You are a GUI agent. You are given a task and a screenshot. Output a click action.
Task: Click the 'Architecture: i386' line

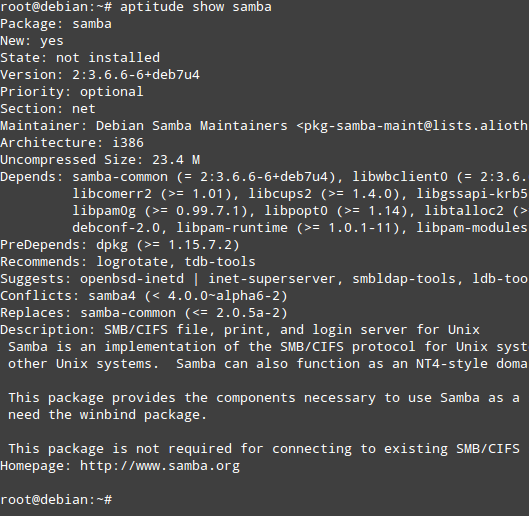tap(72, 143)
